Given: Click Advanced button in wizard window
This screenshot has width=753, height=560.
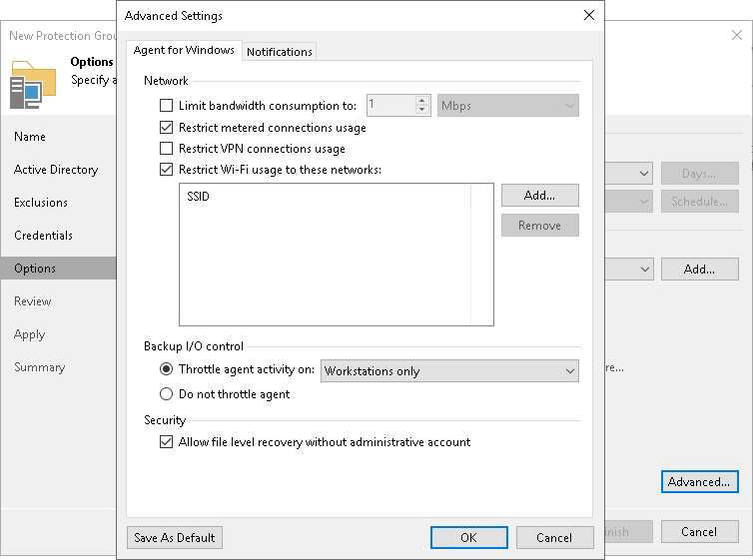Looking at the screenshot, I should [x=700, y=482].
